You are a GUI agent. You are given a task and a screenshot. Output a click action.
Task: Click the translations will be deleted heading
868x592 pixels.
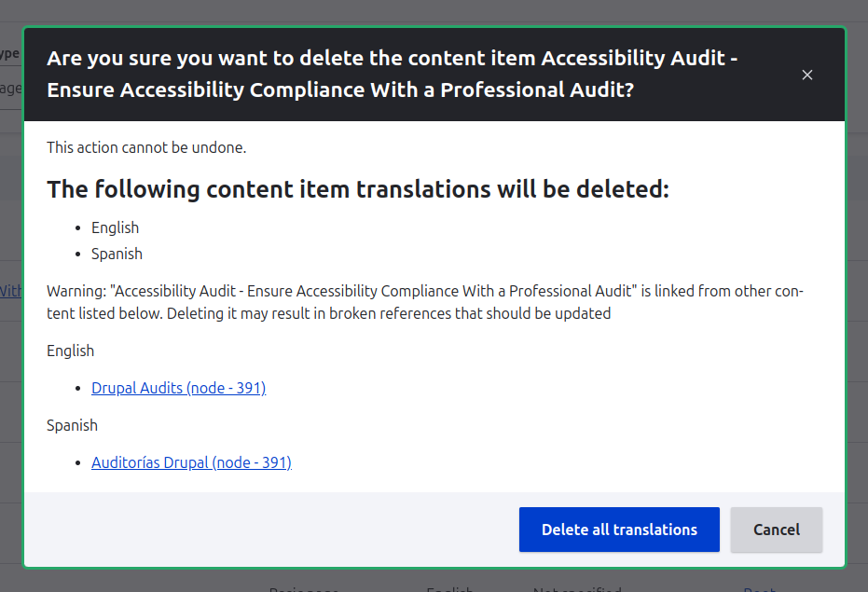[x=358, y=189]
